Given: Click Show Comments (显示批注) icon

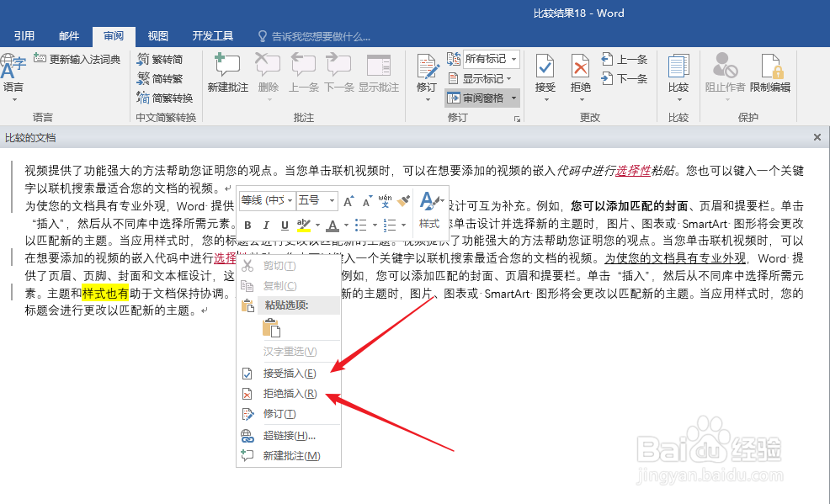Looking at the screenshot, I should (379, 73).
